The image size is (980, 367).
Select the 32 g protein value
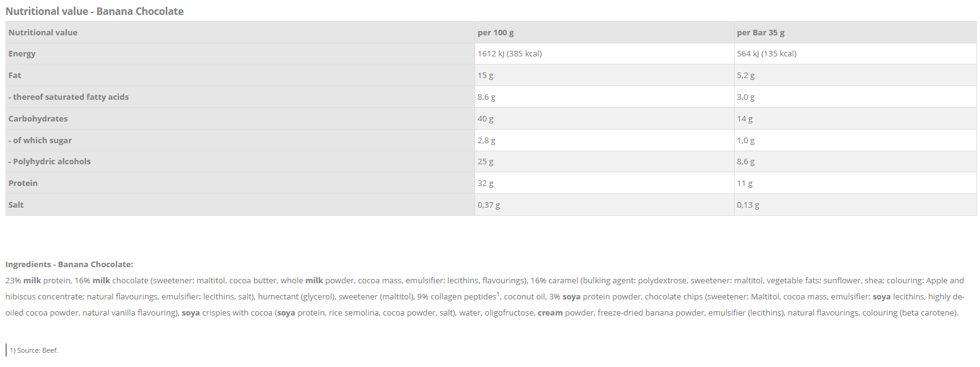tap(485, 183)
